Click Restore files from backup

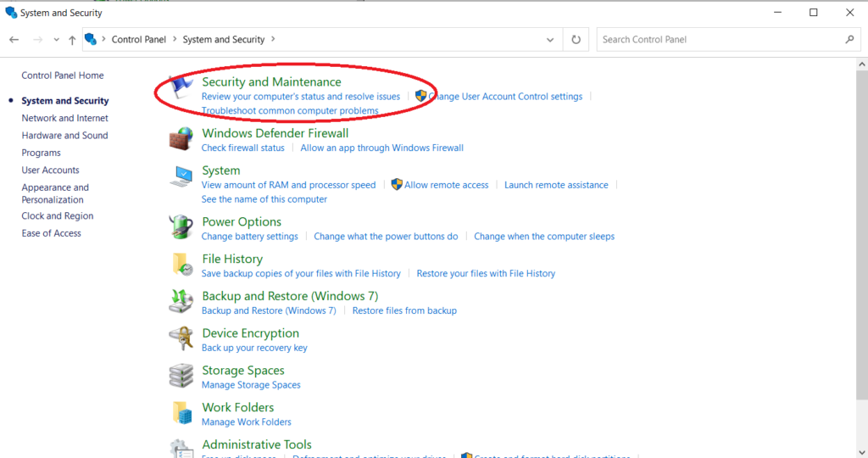(404, 310)
